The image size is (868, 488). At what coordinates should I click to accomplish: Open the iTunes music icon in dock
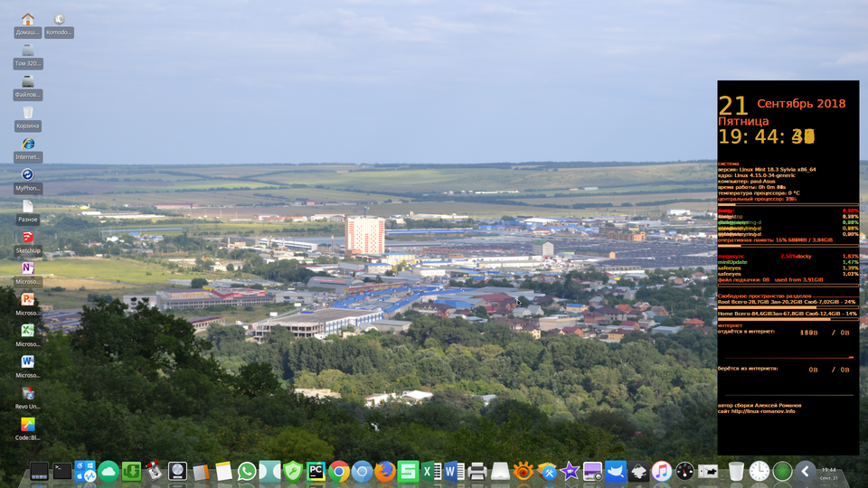pyautogui.click(x=662, y=471)
